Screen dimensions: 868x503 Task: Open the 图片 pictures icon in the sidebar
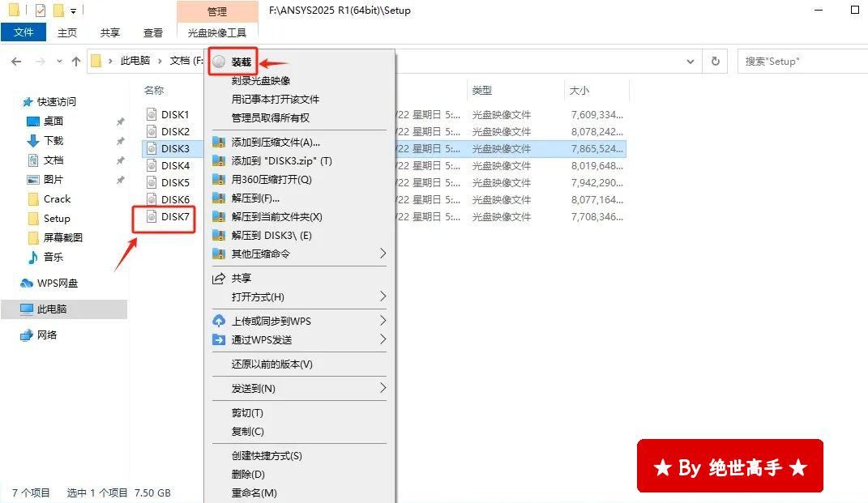pyautogui.click(x=33, y=179)
